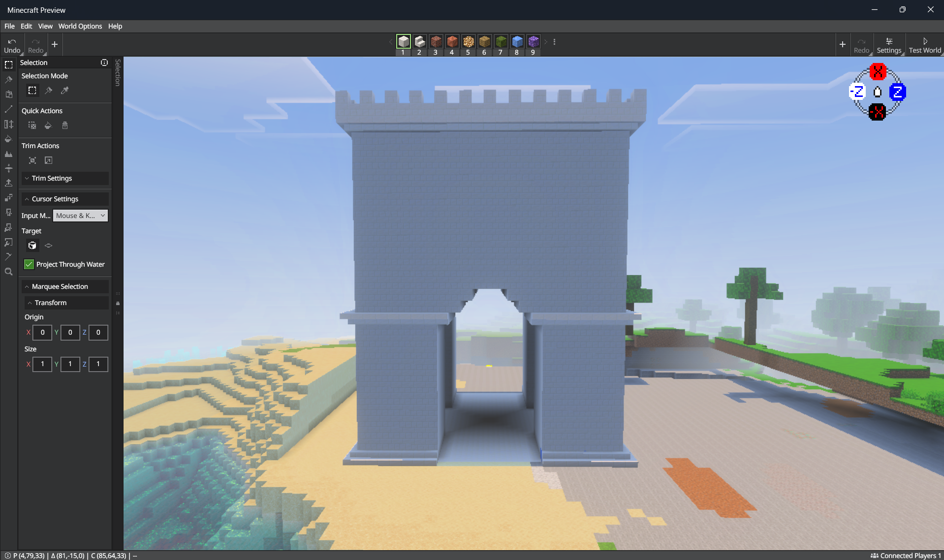Screen dimensions: 944x560
Task: Select hotbar slot 9 purple block
Action: [x=533, y=42]
